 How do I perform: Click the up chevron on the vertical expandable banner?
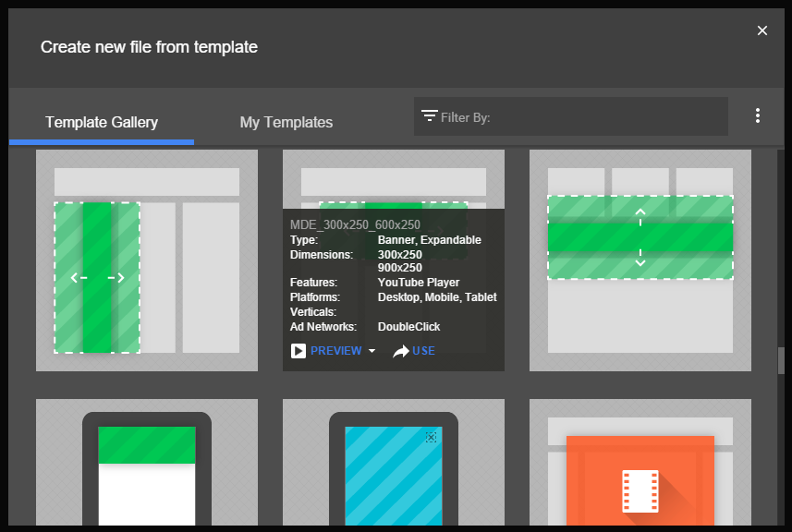click(x=640, y=212)
